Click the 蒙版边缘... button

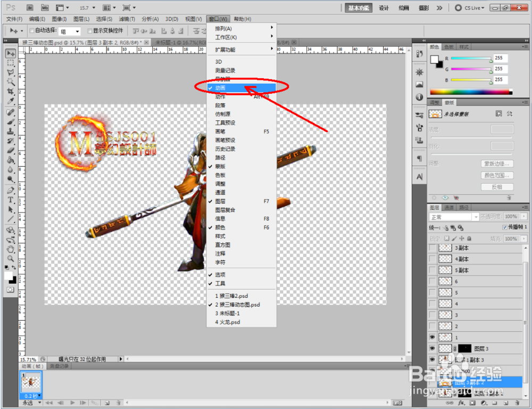click(497, 163)
